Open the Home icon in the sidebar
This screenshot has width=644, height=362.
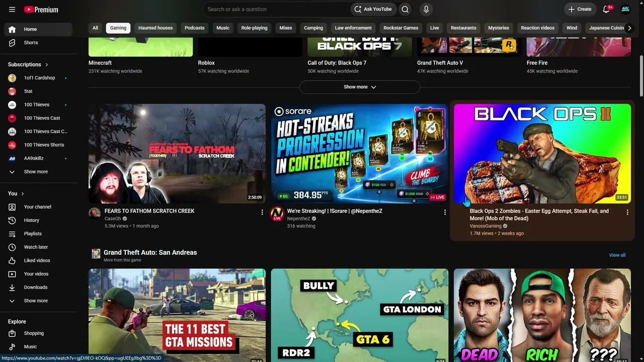[x=12, y=29]
